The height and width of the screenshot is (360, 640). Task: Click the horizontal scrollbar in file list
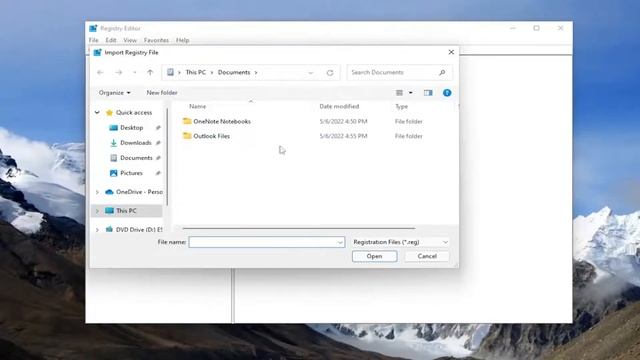click(x=299, y=228)
